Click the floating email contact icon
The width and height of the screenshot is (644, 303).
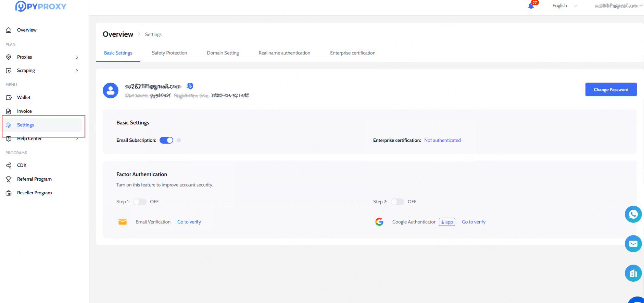633,244
